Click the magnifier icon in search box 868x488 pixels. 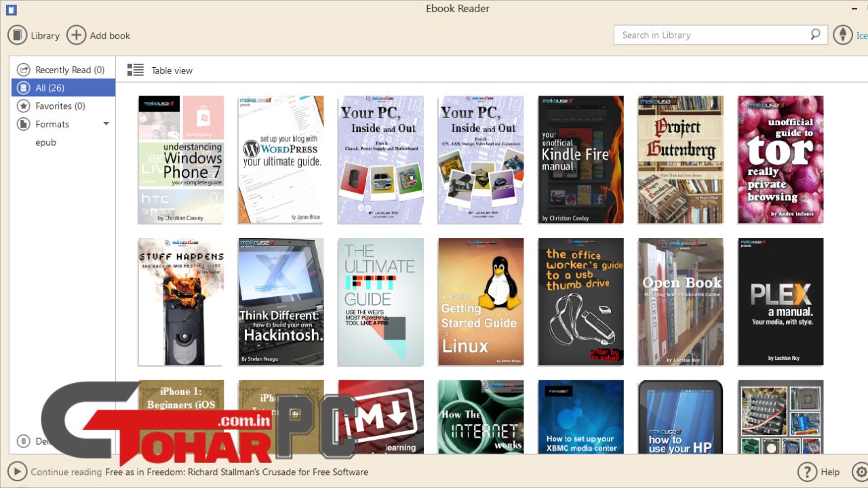click(815, 35)
